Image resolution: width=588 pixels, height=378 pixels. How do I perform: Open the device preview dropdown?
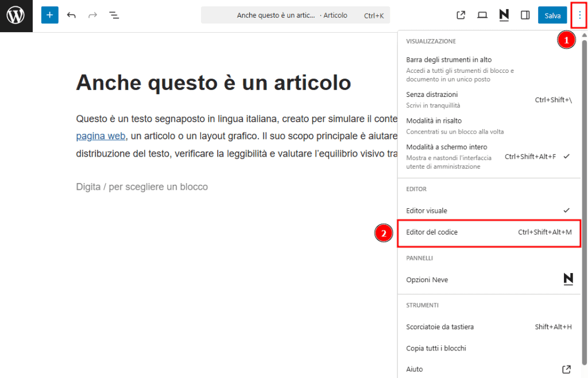(482, 15)
